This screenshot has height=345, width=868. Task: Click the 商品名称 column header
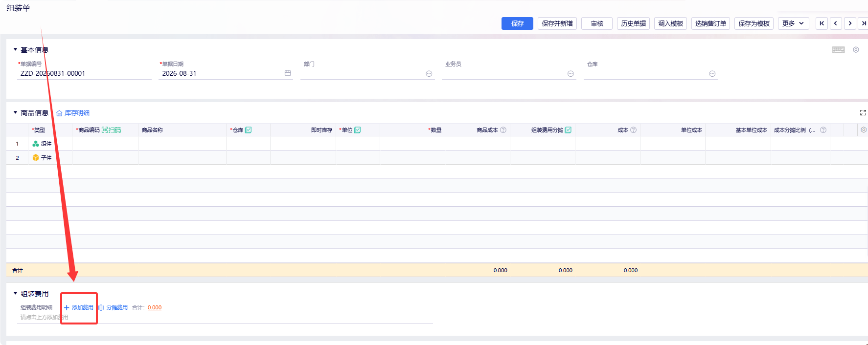point(152,130)
